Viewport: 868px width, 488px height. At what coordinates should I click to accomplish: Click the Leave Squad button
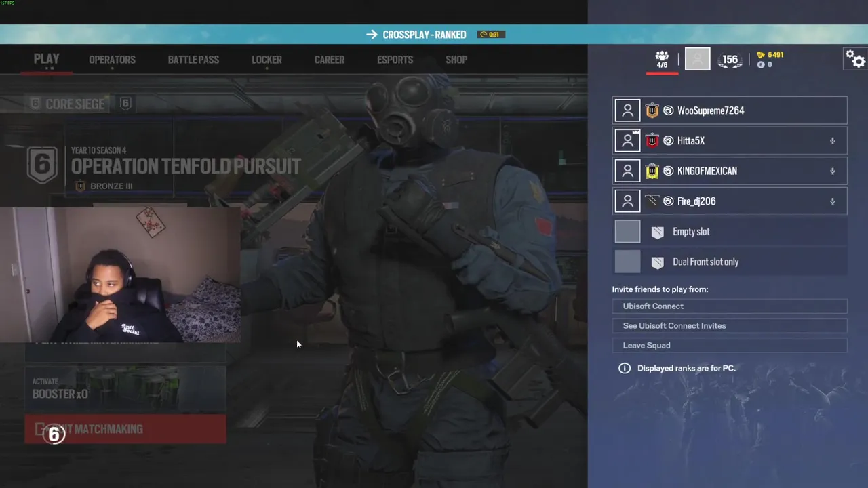[x=730, y=346]
